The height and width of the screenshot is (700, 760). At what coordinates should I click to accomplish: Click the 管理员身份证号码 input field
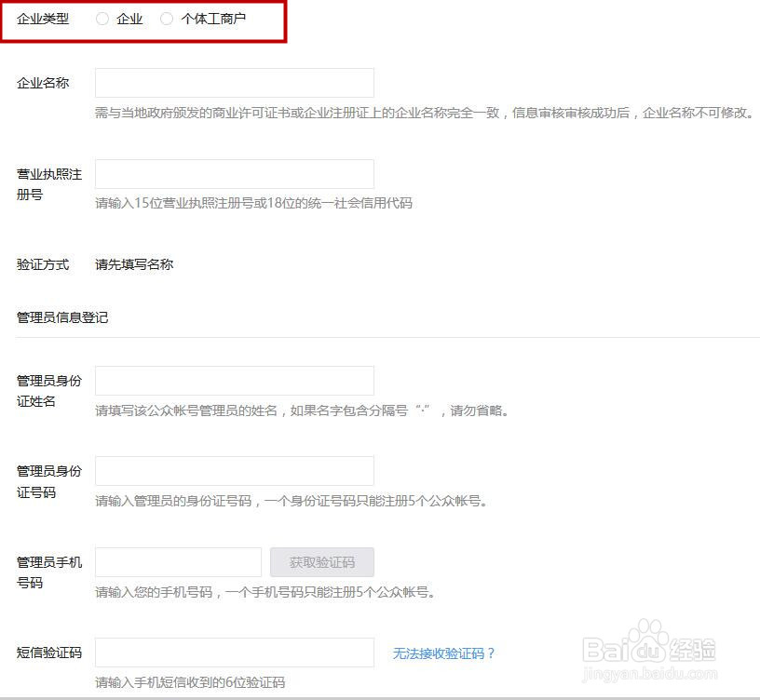tap(234, 470)
